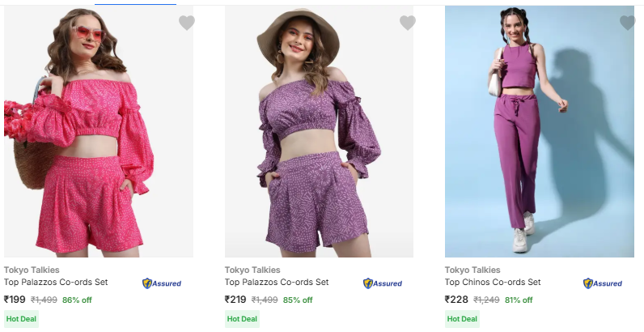The image size is (644, 332).
Task: Click the Hot Deal tag under ₹228
Action: pyautogui.click(x=462, y=319)
